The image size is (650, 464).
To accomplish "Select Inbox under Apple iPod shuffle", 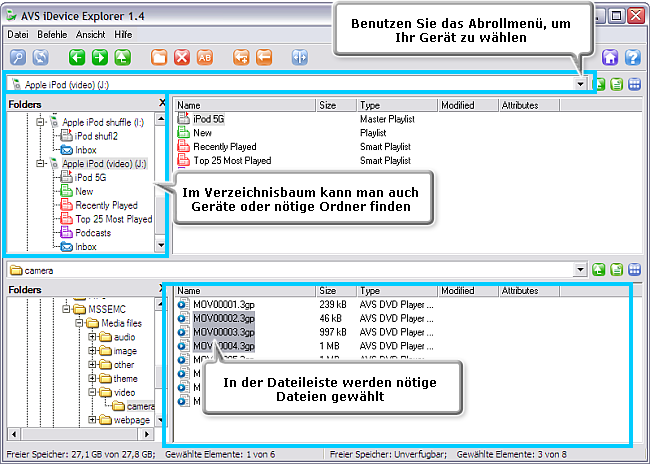I will 85,150.
